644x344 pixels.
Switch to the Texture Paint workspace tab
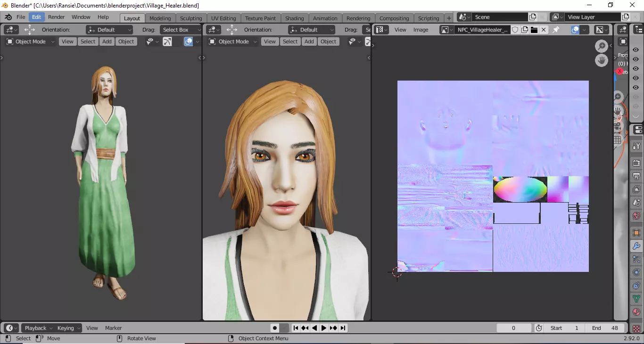coord(260,18)
